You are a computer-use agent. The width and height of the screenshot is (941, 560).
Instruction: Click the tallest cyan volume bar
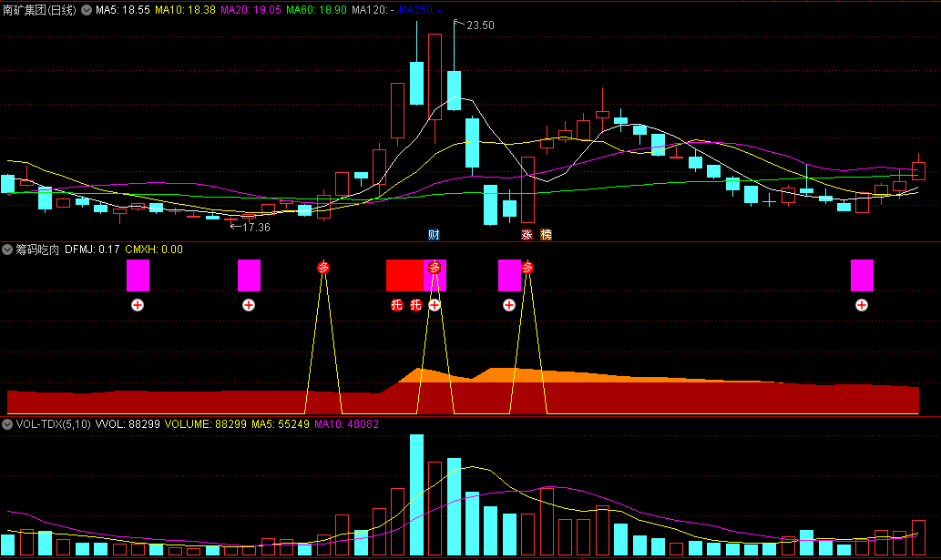(416, 494)
